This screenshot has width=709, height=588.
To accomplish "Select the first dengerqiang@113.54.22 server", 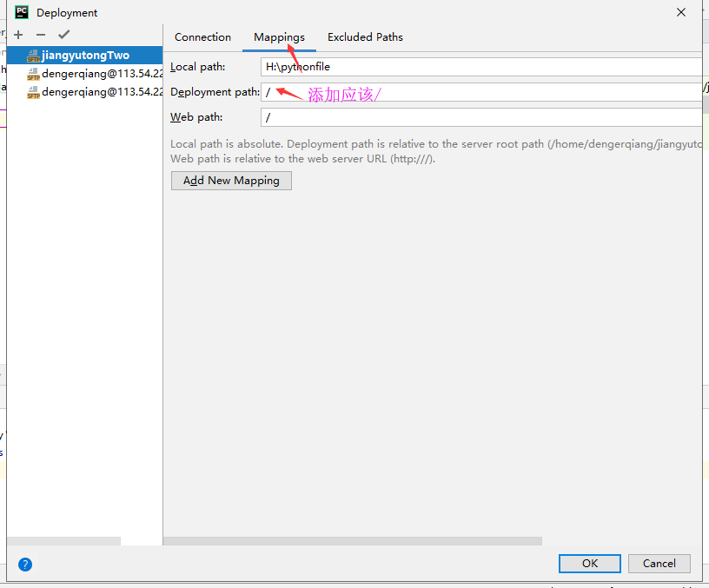I will point(104,73).
